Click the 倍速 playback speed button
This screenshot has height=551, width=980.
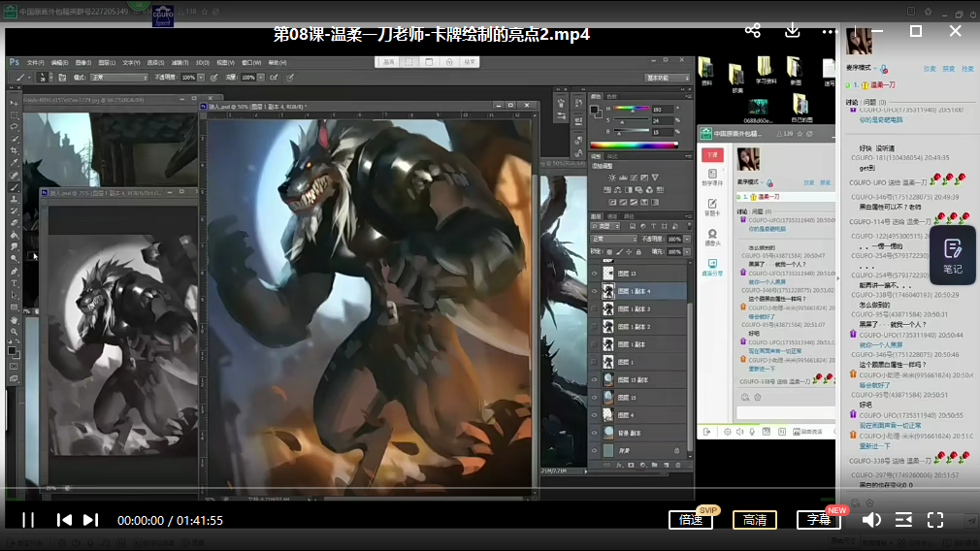pyautogui.click(x=691, y=520)
